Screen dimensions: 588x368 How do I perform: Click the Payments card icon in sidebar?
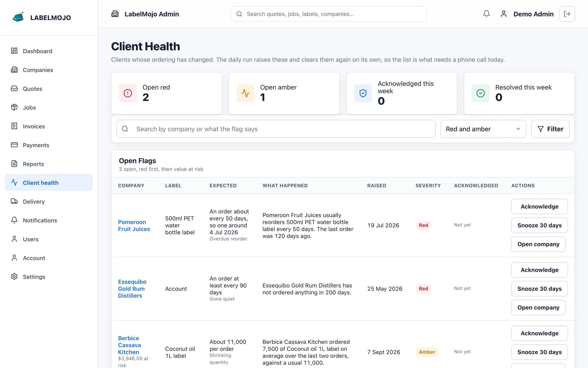coord(14,145)
